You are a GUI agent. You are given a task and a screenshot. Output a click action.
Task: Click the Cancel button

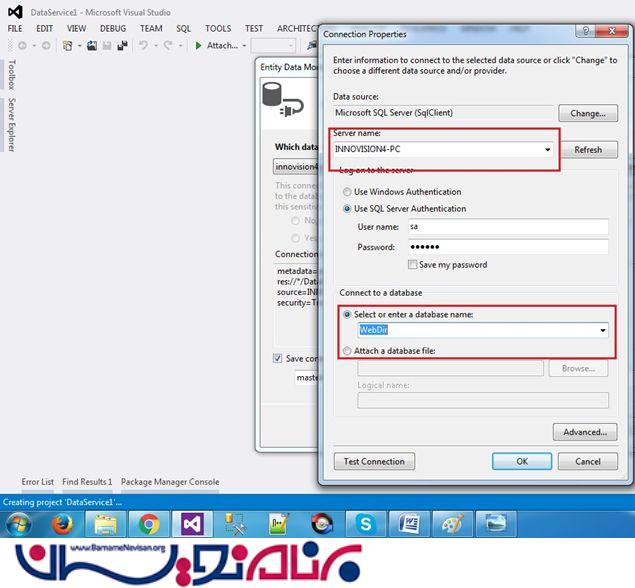point(588,462)
